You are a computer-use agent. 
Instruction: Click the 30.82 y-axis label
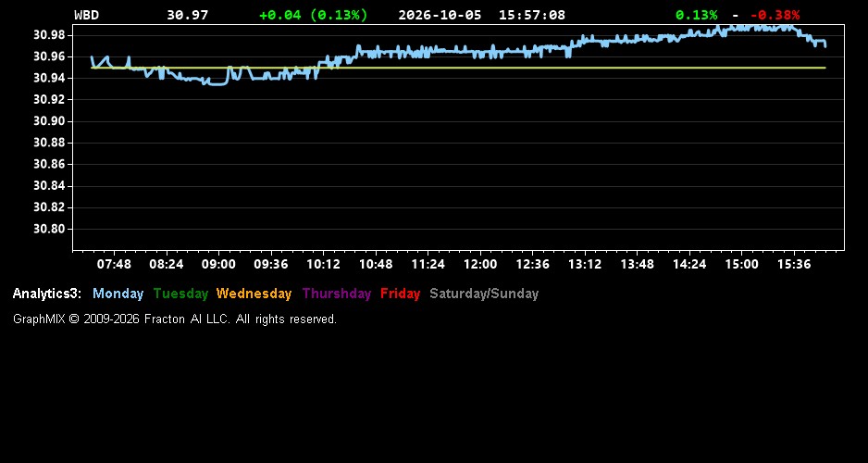(49, 207)
